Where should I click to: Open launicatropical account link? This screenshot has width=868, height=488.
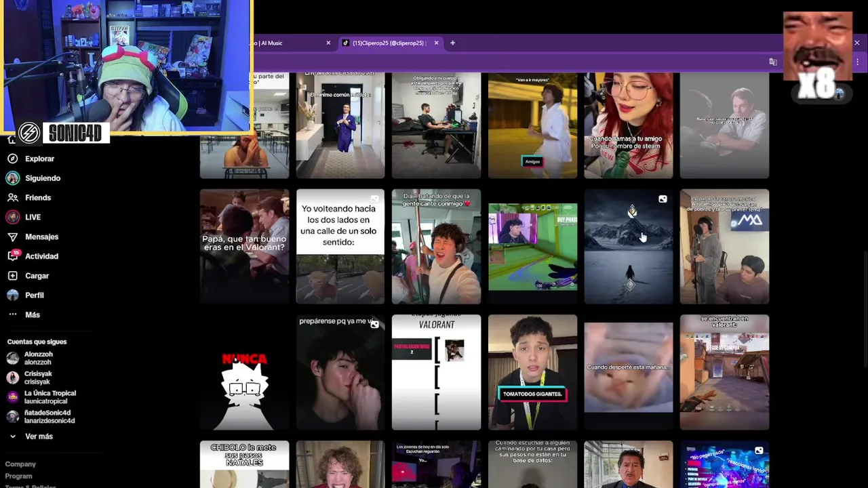pos(45,401)
